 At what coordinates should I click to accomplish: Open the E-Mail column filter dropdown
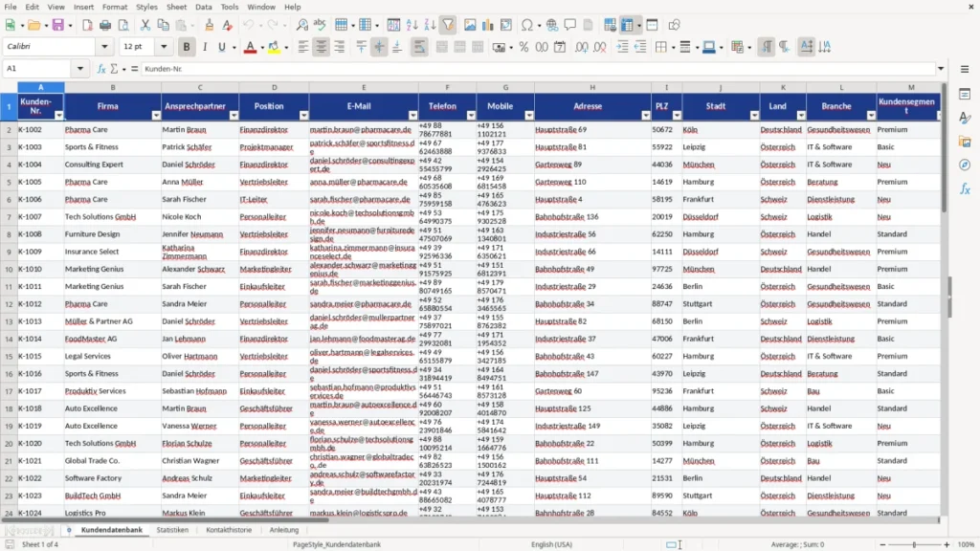[413, 115]
